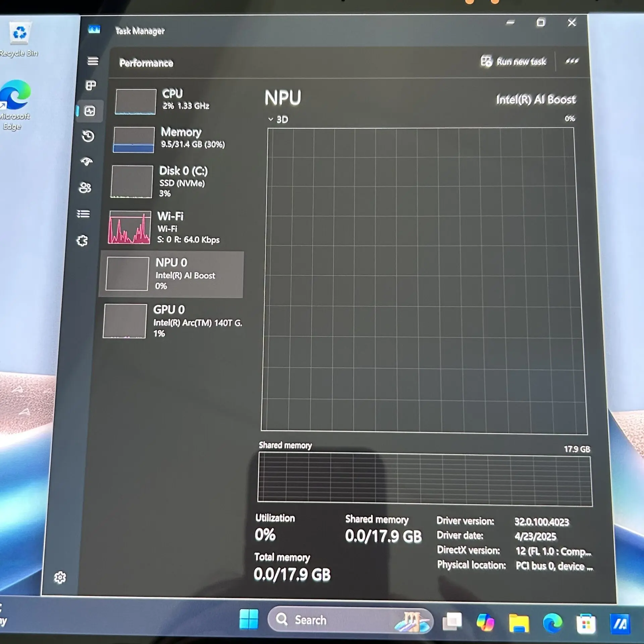644x644 pixels.
Task: Click the driver version value 32.0.100.4023
Action: pyautogui.click(x=542, y=522)
